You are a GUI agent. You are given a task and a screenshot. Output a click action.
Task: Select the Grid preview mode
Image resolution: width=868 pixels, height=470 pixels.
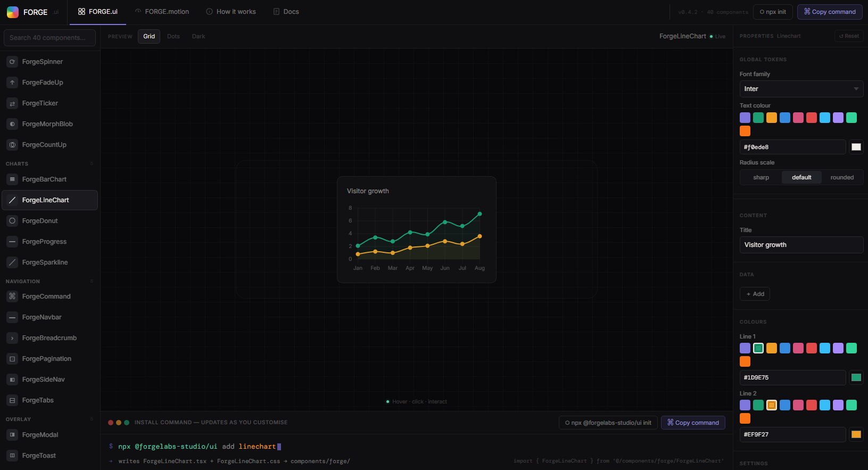(149, 36)
